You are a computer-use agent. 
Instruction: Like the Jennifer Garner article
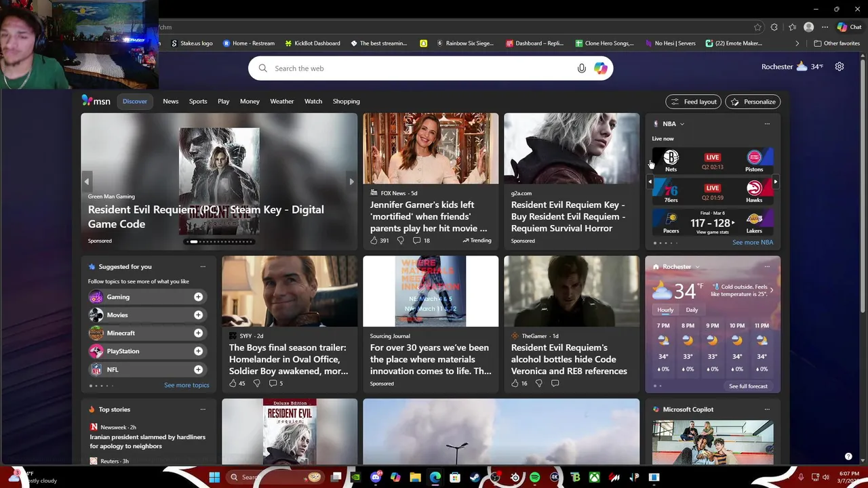click(374, 241)
